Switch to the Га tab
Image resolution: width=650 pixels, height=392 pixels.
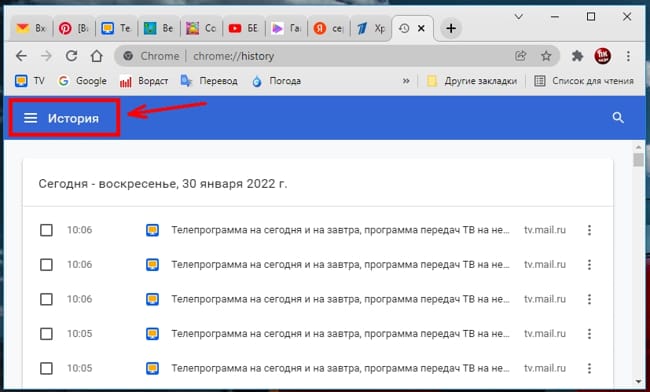[x=286, y=28]
